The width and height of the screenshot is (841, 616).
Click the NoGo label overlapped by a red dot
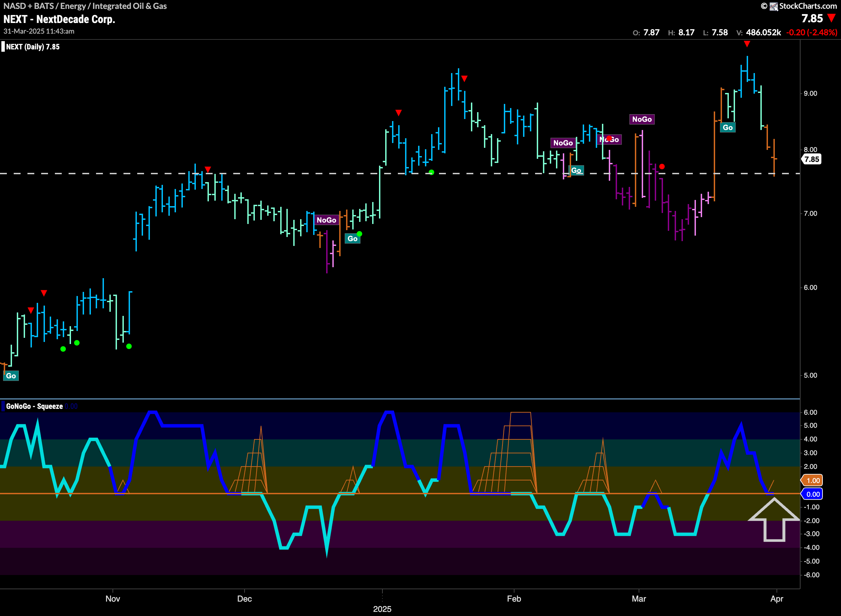click(609, 140)
